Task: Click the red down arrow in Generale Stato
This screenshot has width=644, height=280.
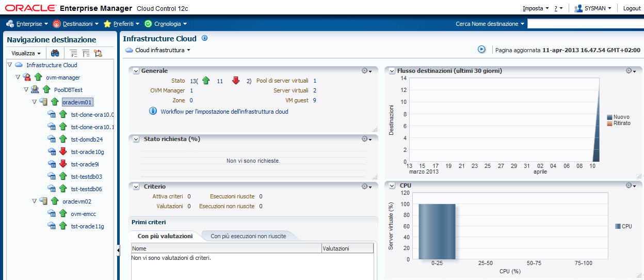Action: tap(236, 81)
